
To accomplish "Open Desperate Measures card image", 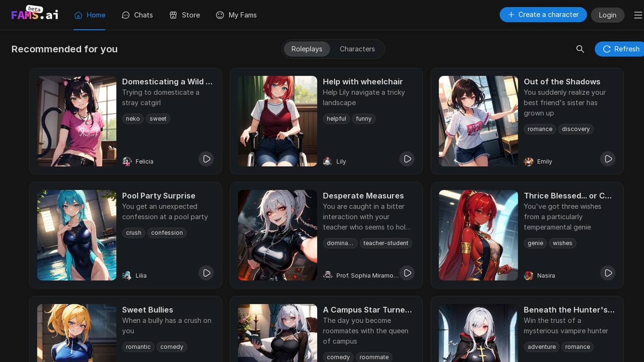I will (x=277, y=235).
